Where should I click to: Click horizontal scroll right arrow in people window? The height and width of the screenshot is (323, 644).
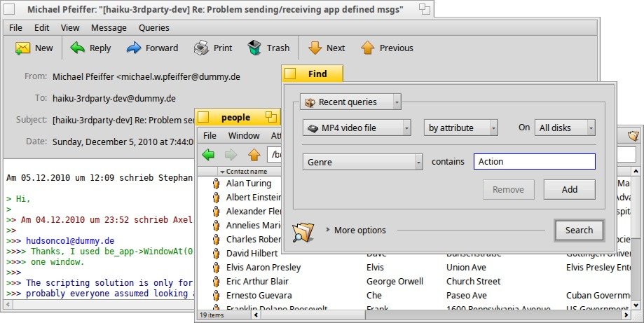coord(626,315)
